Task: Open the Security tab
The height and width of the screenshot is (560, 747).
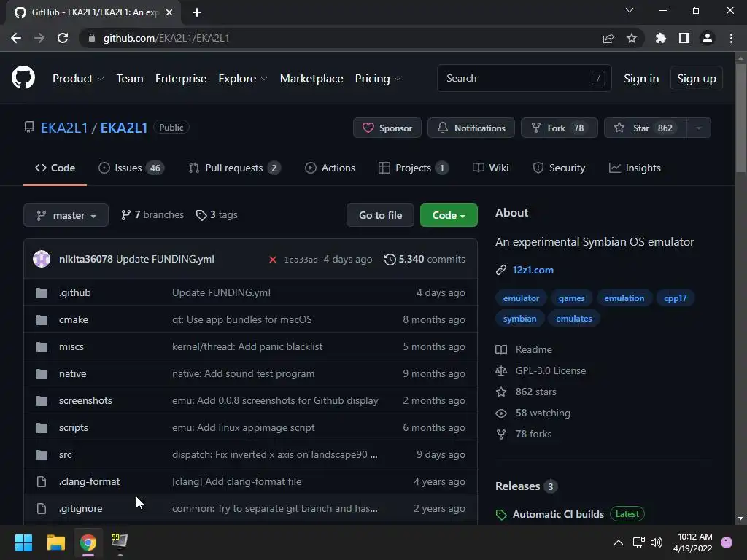Action: pos(559,168)
